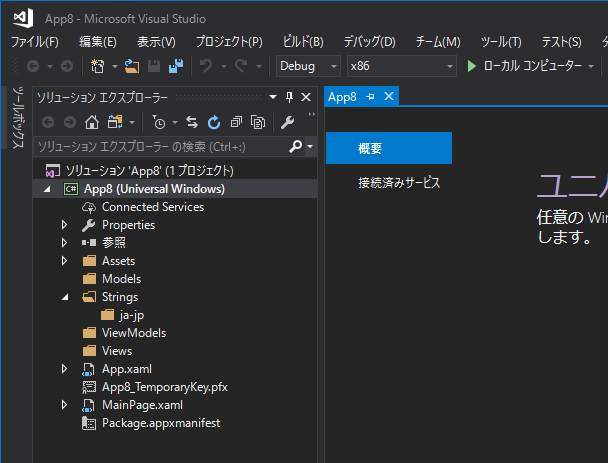Screen dimensions: 608x463
Task: Open the デバッグ(D) menu
Action: tap(370, 41)
